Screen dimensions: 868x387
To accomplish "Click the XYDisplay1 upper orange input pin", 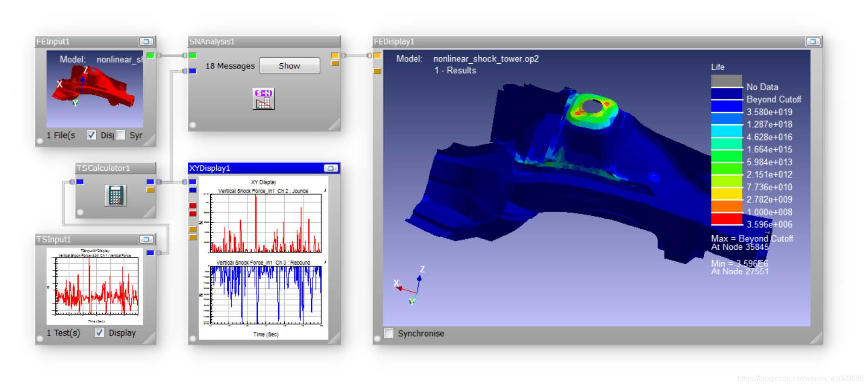I will point(193,229).
